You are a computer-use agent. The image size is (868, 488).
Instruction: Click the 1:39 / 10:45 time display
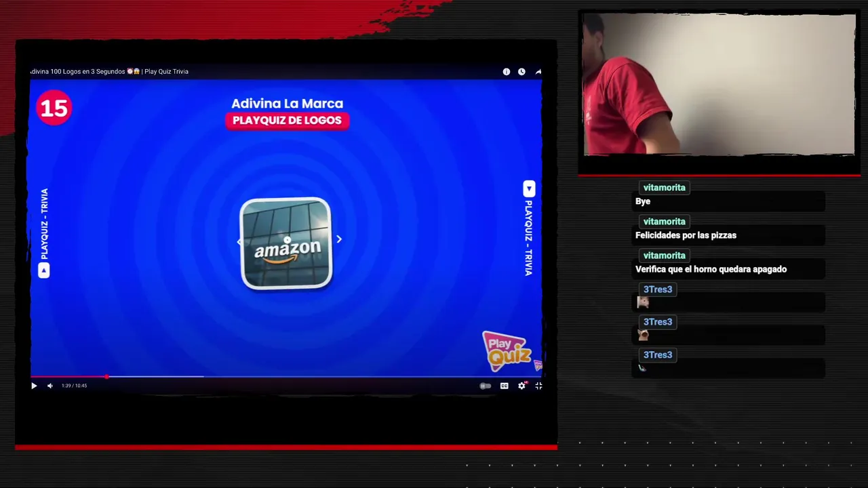pos(75,386)
